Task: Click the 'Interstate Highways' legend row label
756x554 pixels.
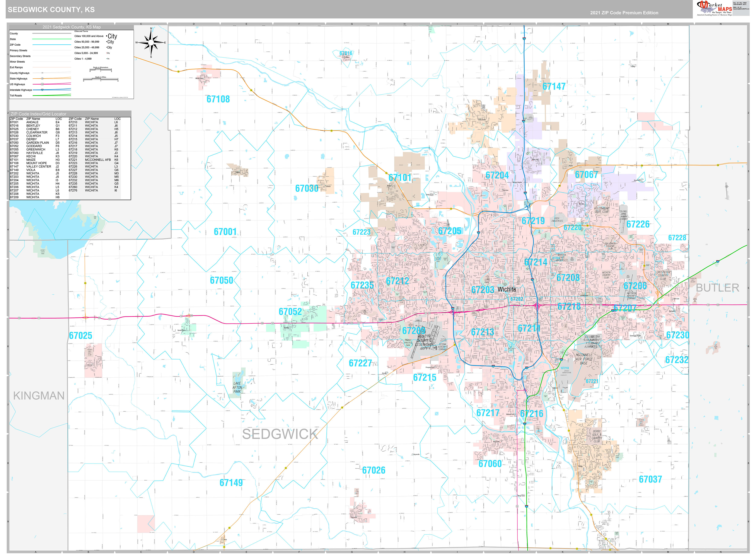Action: click(x=21, y=90)
